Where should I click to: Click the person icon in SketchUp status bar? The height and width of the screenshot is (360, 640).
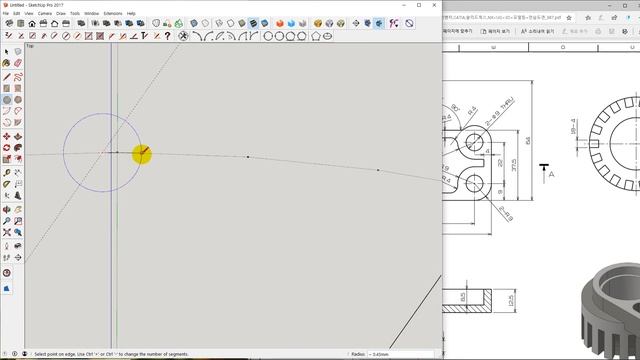coord(24,354)
